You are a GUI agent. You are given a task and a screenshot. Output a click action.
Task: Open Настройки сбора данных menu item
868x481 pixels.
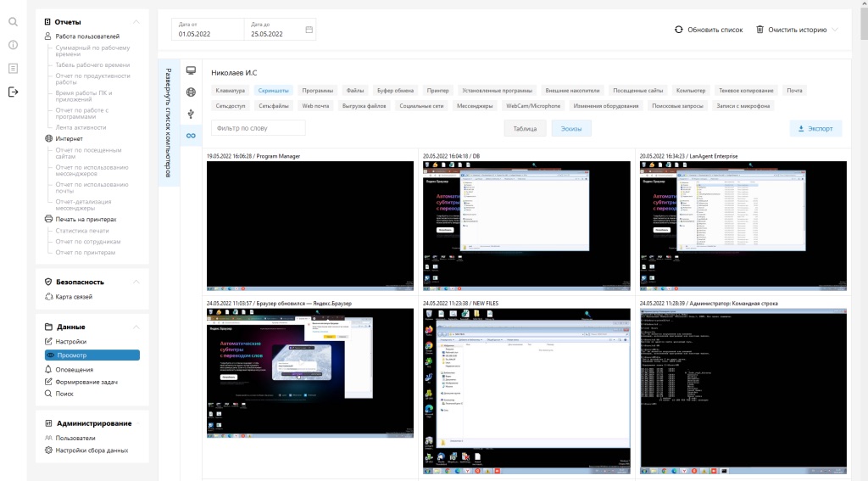[92, 450]
